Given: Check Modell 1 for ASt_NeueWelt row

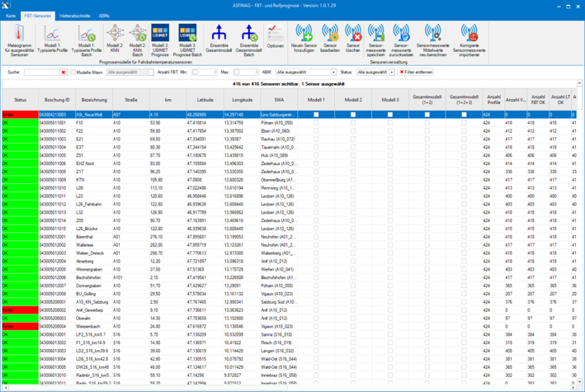Looking at the screenshot, I should point(316,115).
